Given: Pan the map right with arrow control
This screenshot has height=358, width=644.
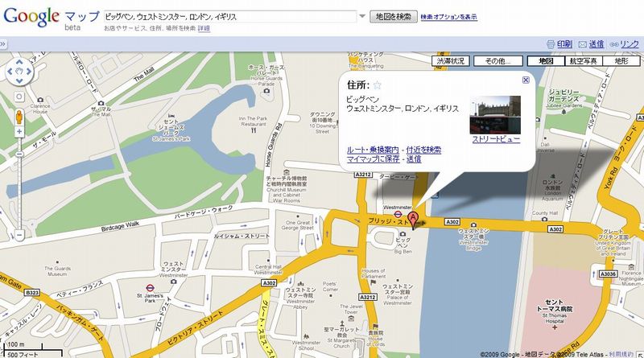Looking at the screenshot, I should [x=29, y=72].
